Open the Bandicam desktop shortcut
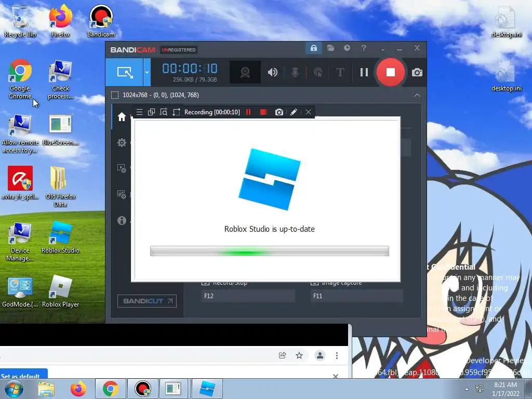Viewport: 532px width, 399px height. pyautogui.click(x=101, y=21)
